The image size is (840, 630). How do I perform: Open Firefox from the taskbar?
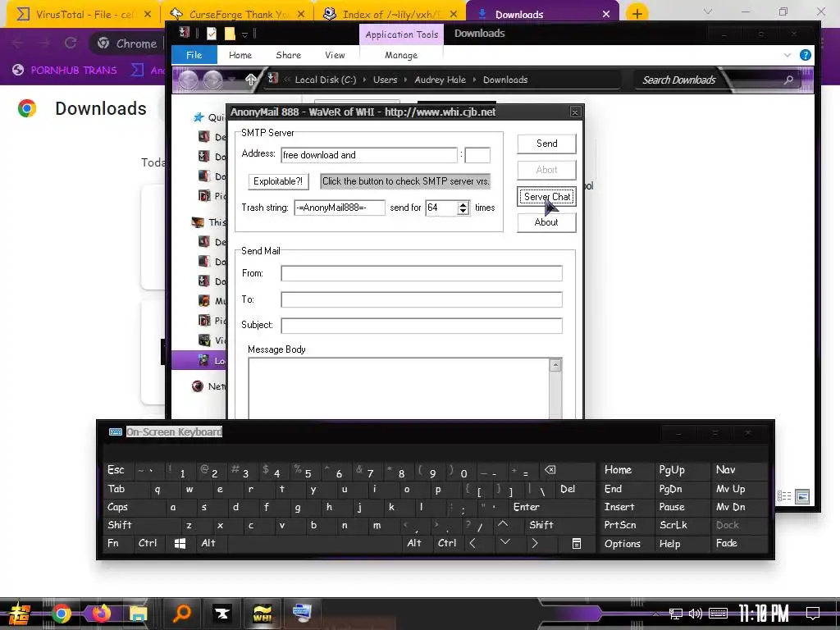[99, 614]
